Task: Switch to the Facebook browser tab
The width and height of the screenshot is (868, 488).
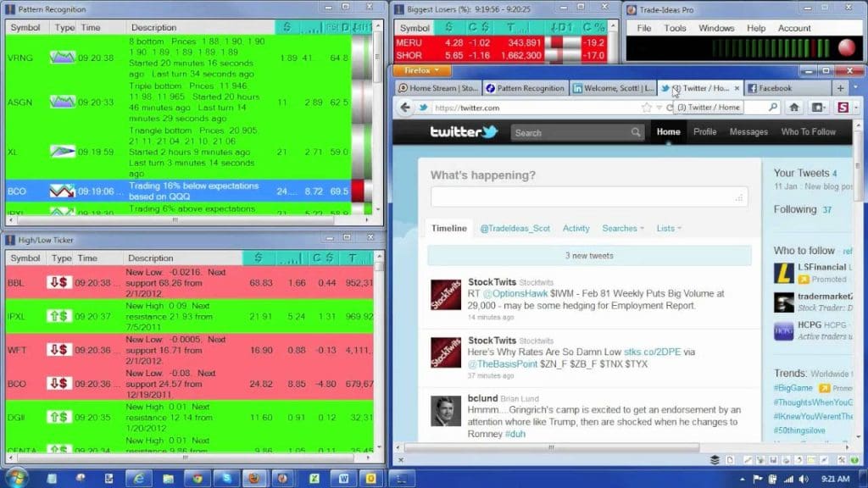Action: click(787, 88)
